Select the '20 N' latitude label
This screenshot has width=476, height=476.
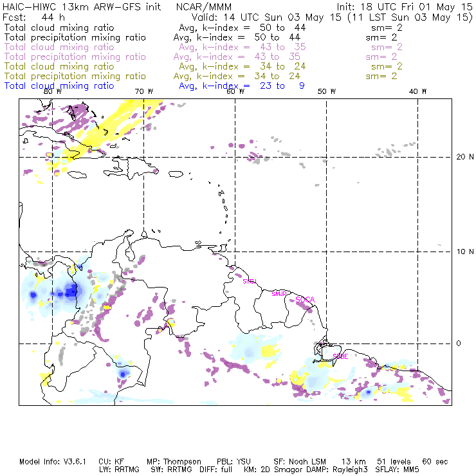(465, 157)
